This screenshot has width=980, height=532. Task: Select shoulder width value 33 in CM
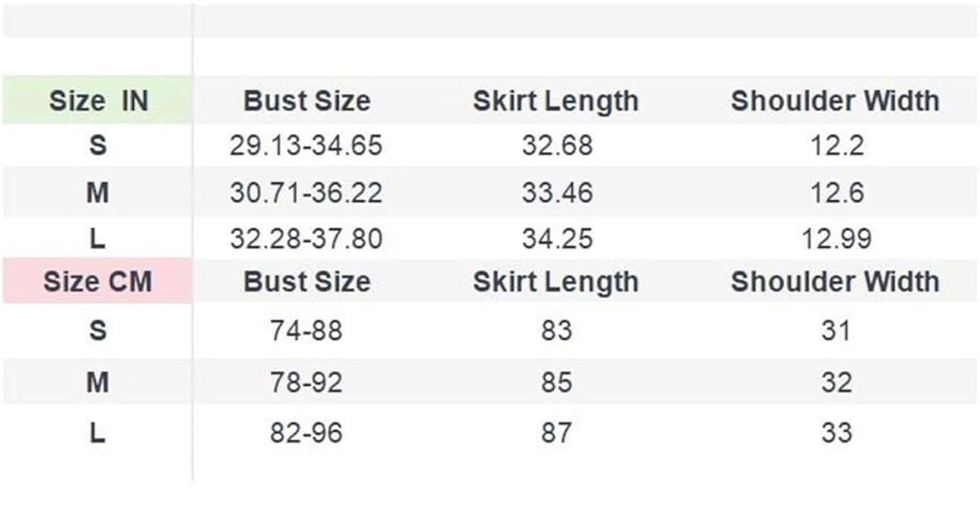(836, 432)
